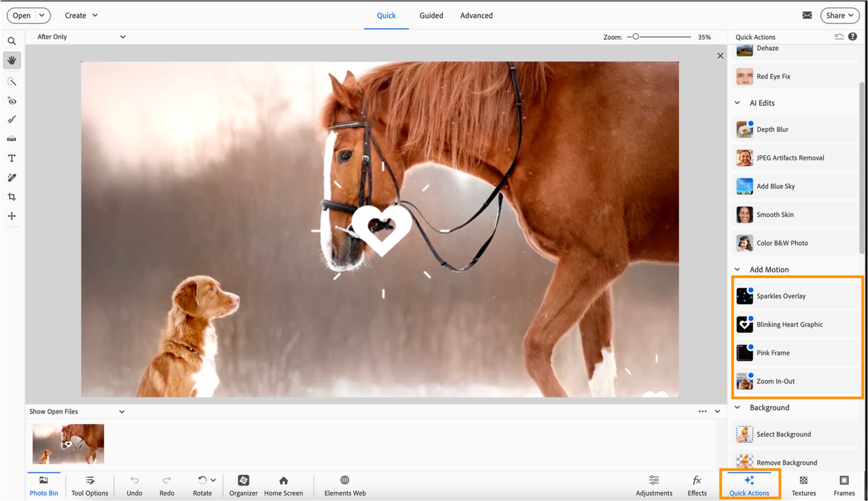Collapse the AI Edits section
Screen dimensions: 868x501
coord(737,103)
